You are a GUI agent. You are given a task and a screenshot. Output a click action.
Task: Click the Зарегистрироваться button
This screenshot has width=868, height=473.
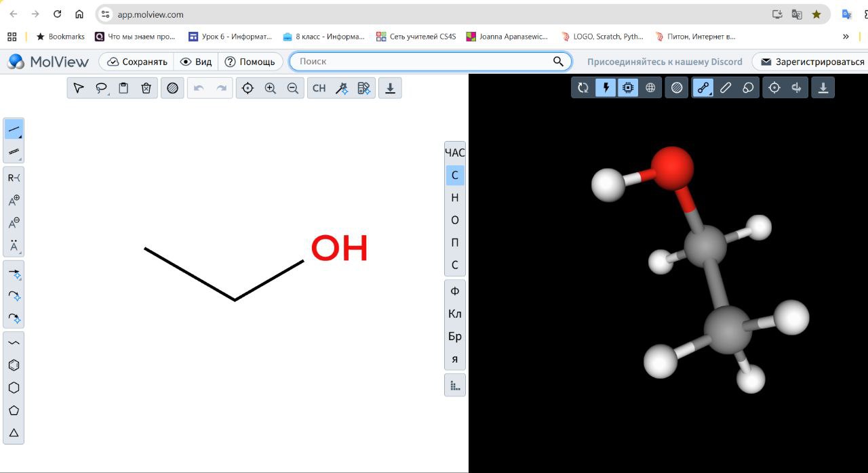[812, 62]
